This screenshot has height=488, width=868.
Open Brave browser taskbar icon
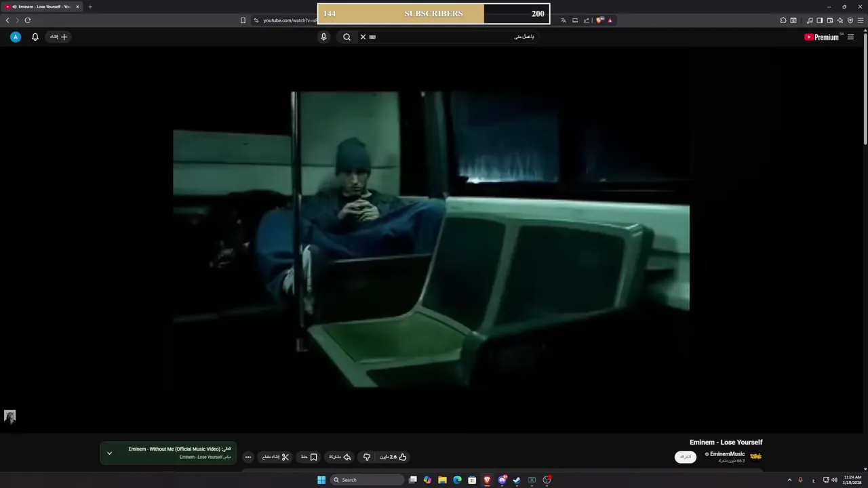[x=487, y=480]
